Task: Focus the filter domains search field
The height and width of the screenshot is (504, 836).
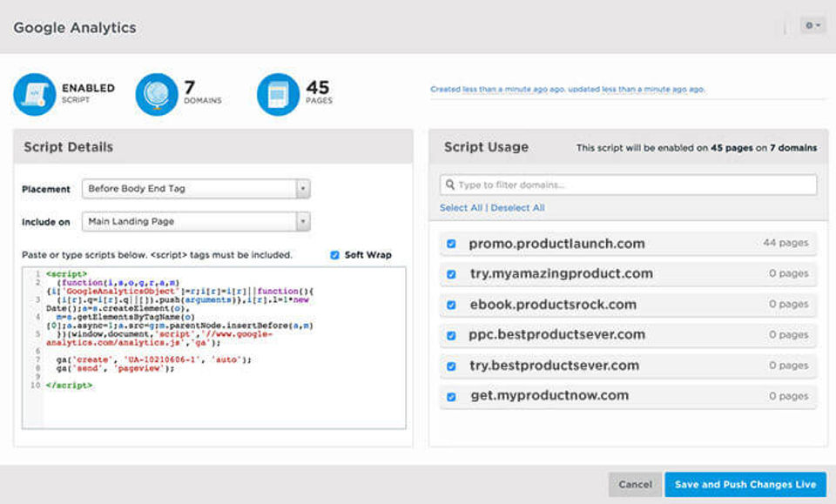Action: click(x=629, y=185)
